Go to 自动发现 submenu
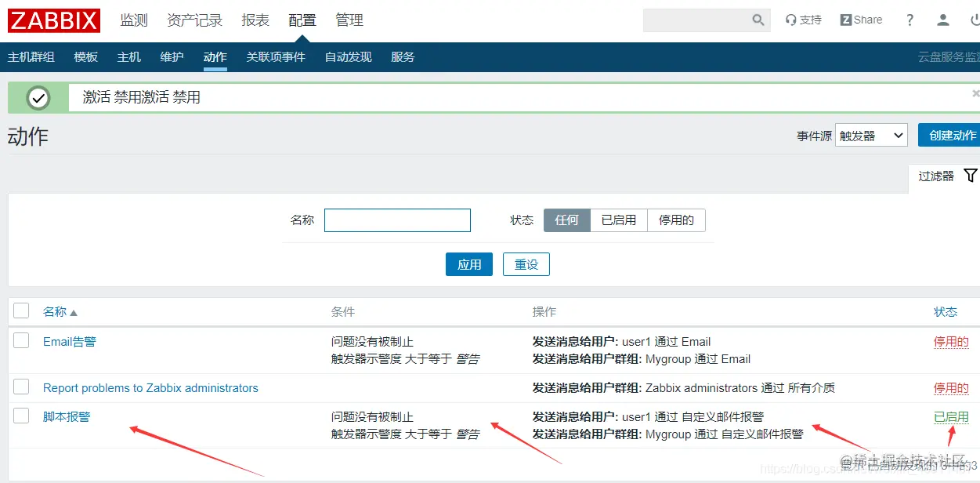Image resolution: width=980 pixels, height=483 pixels. click(x=348, y=57)
